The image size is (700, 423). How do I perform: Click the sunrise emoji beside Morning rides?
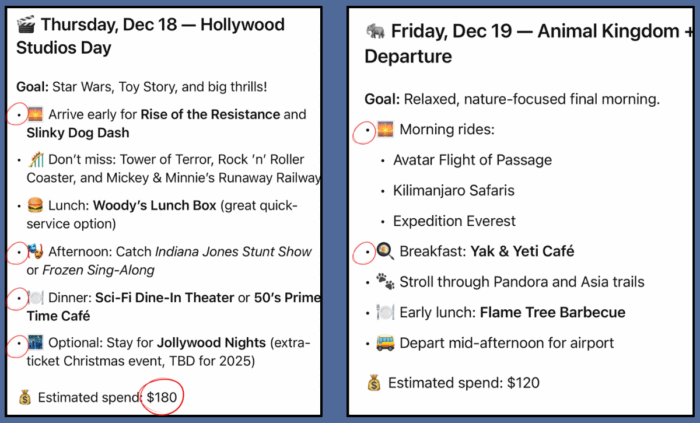(385, 129)
